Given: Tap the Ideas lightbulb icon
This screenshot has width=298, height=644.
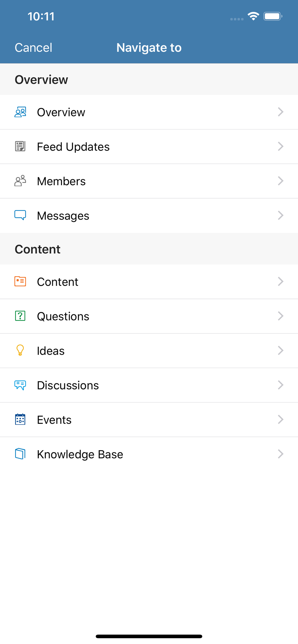Looking at the screenshot, I should click(20, 350).
